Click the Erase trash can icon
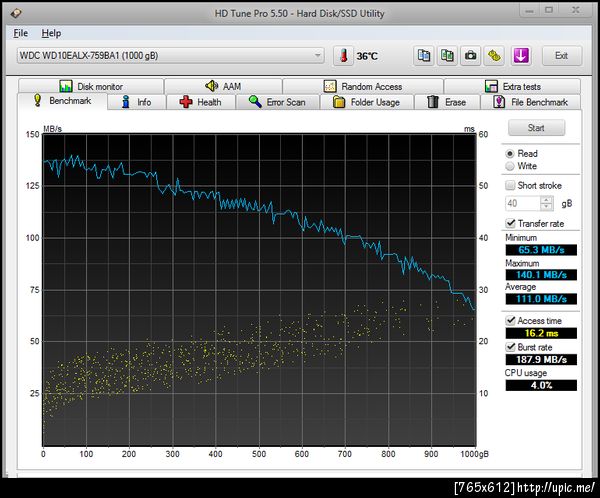The width and height of the screenshot is (600, 498). [x=433, y=102]
